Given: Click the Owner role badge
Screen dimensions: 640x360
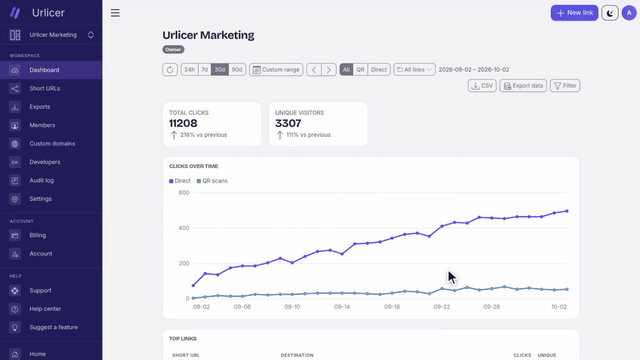Looking at the screenshot, I should tap(173, 49).
